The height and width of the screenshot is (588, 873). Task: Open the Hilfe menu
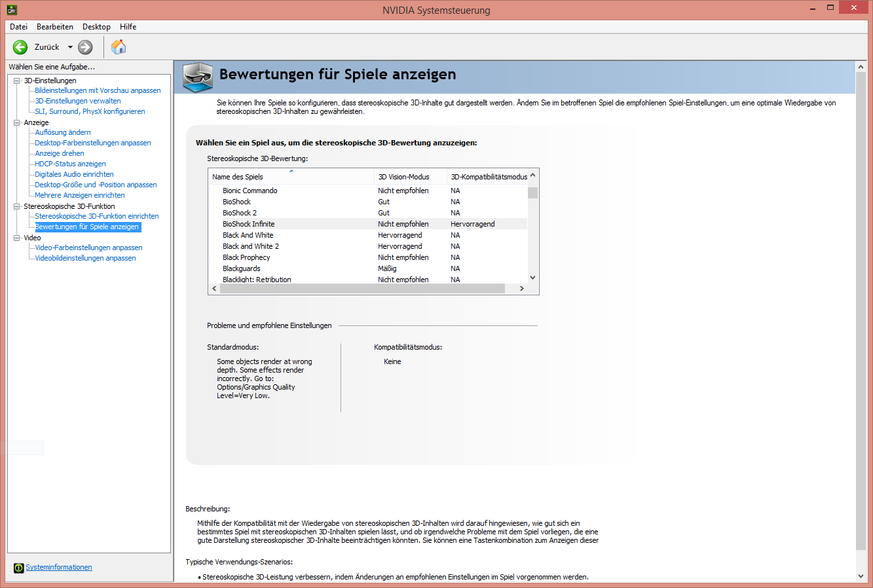click(128, 27)
